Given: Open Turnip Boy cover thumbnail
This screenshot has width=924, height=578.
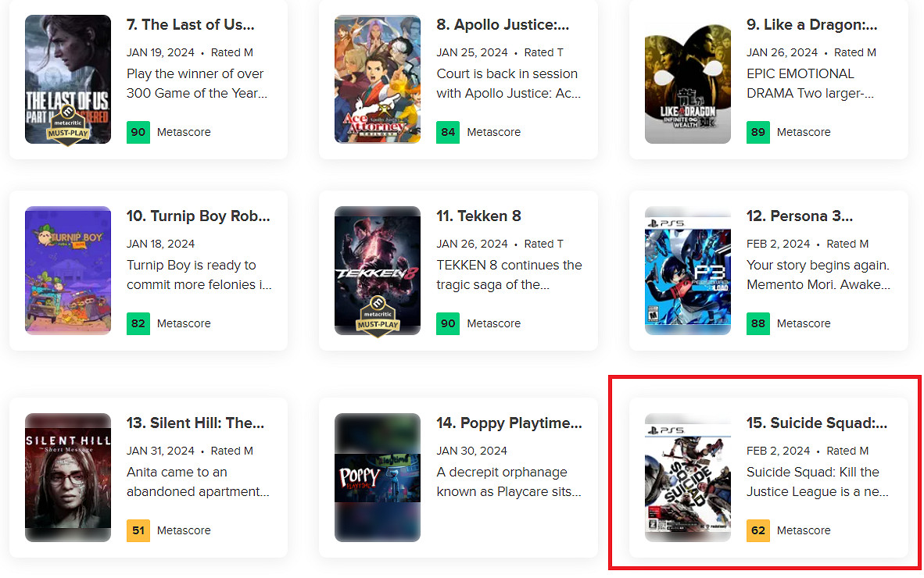Looking at the screenshot, I should coord(67,269).
